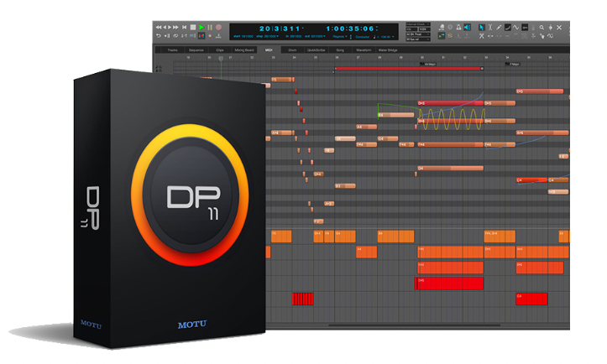This screenshot has width=607, height=364.
Task: Switch to the Waveform tab
Action: coord(364,49)
